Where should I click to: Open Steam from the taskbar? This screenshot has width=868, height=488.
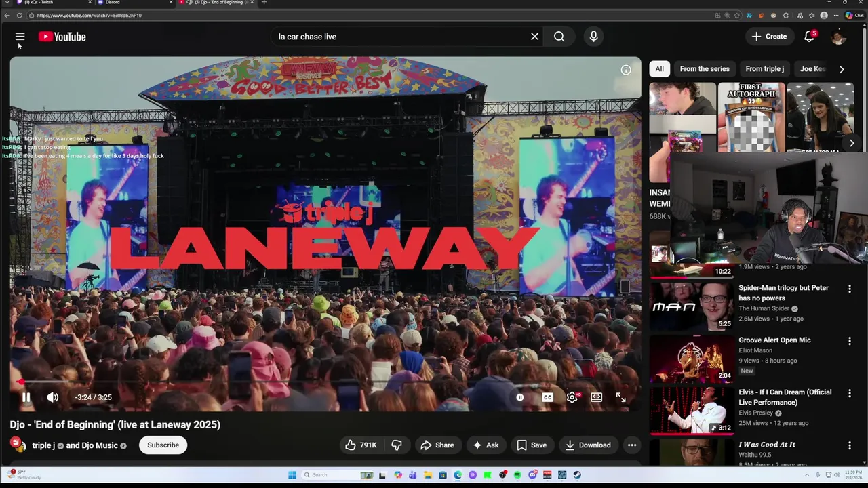[577, 475]
